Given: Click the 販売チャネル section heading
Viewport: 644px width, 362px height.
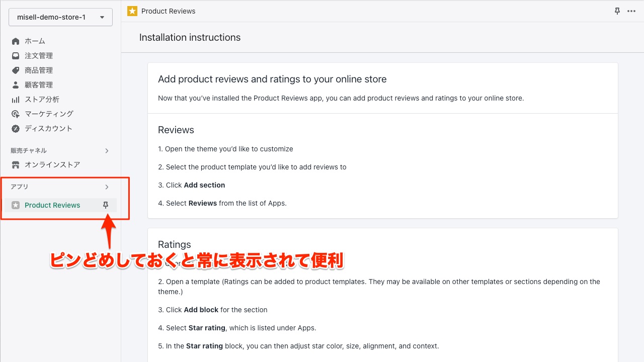Looking at the screenshot, I should point(29,151).
